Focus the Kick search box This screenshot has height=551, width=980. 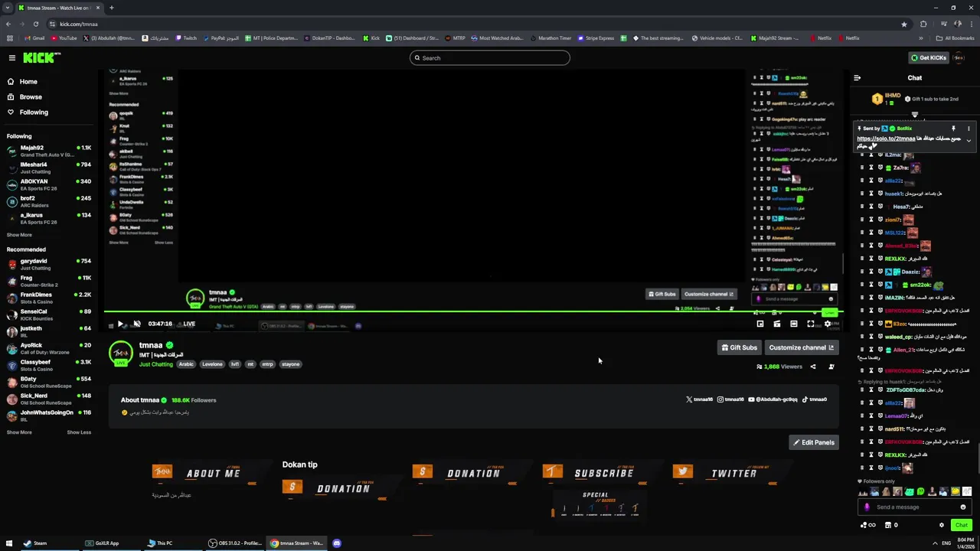pyautogui.click(x=490, y=57)
